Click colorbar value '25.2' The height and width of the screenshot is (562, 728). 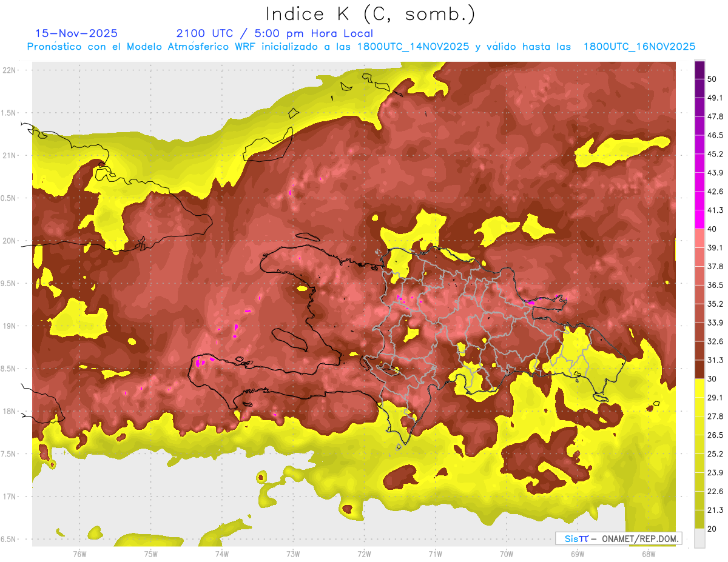(715, 453)
